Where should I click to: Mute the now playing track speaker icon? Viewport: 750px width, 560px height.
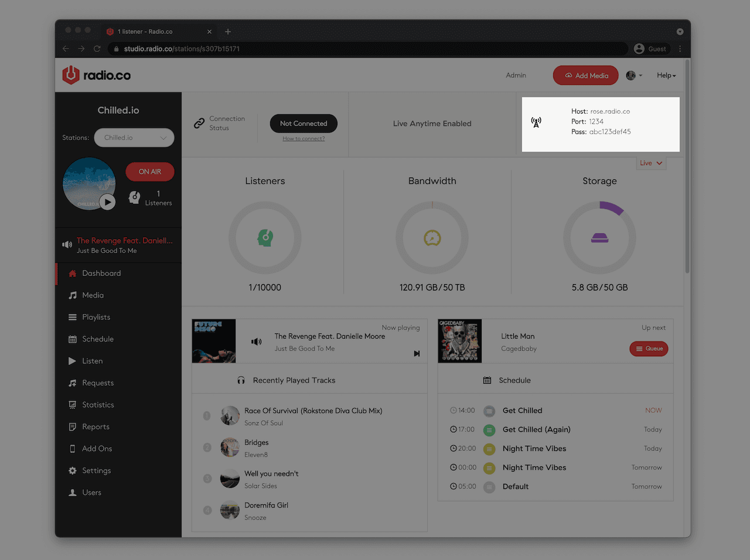[x=256, y=340]
